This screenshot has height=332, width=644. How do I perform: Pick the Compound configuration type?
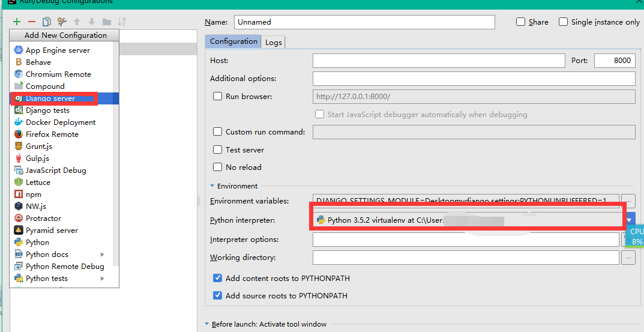tap(64, 86)
